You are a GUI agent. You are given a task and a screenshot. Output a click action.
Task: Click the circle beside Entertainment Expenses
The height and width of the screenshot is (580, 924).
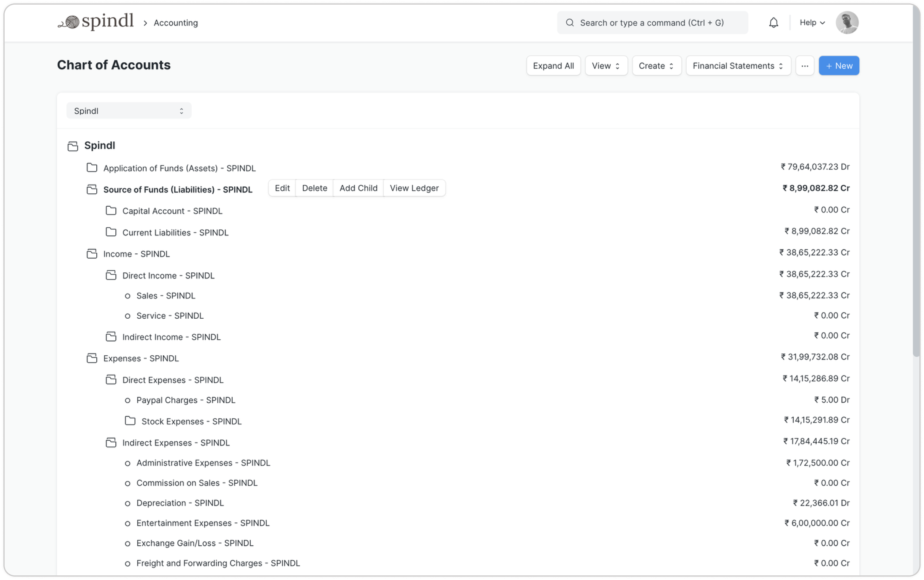pyautogui.click(x=127, y=523)
